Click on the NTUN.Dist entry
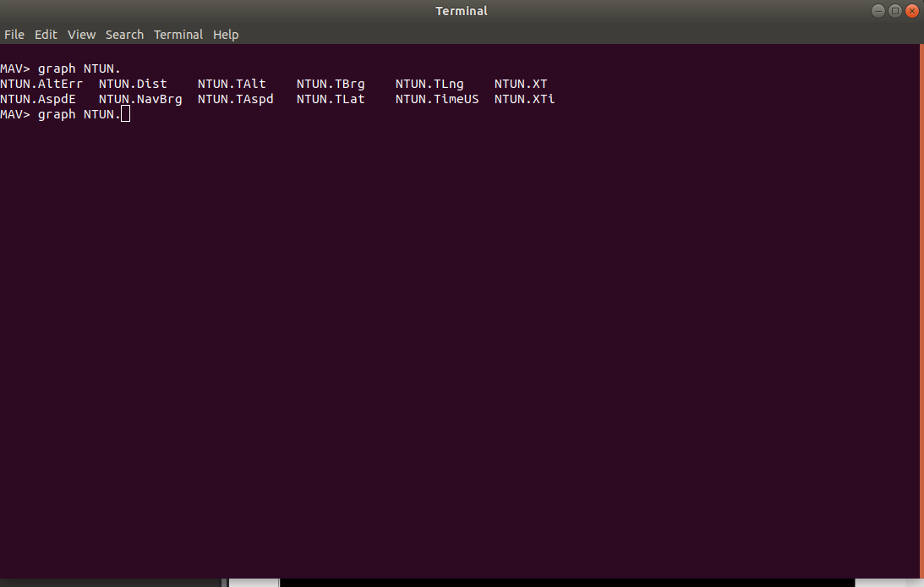 point(133,84)
